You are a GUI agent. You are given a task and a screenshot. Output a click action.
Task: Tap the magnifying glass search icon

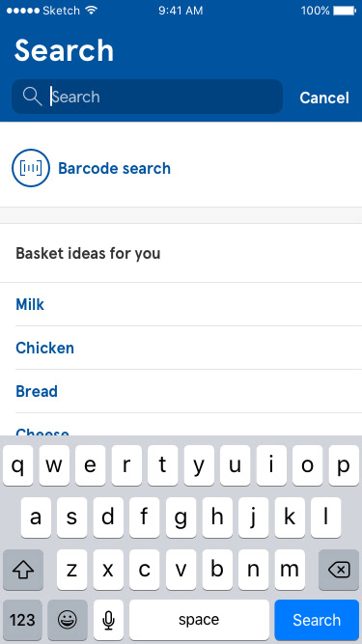point(32,97)
